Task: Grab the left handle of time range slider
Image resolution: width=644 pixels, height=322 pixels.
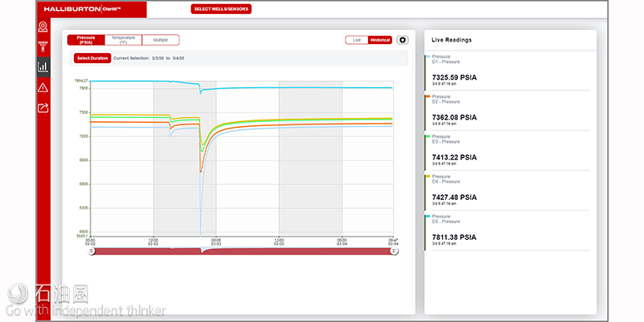Action: pos(91,251)
